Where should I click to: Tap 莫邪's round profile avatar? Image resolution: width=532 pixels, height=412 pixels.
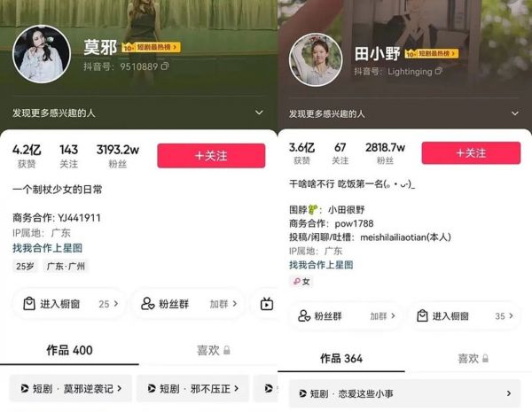(42, 54)
